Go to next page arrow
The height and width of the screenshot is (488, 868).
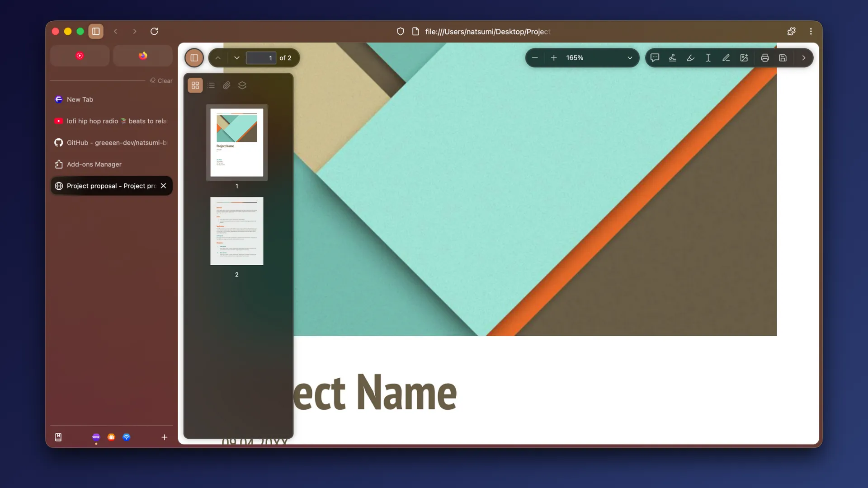pos(236,58)
